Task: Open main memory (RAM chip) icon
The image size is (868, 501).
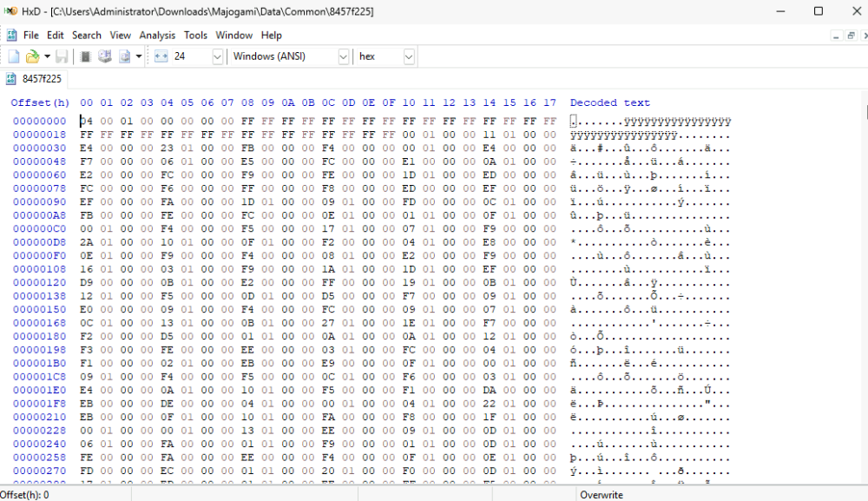Action: pyautogui.click(x=86, y=56)
